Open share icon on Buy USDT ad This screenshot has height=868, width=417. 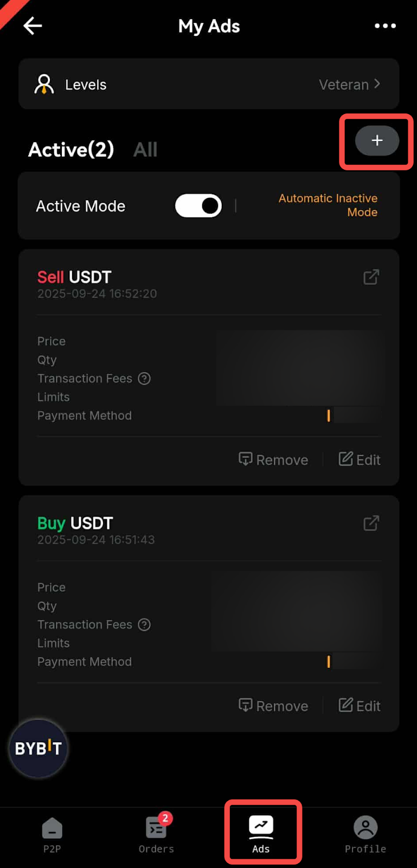coord(371,524)
